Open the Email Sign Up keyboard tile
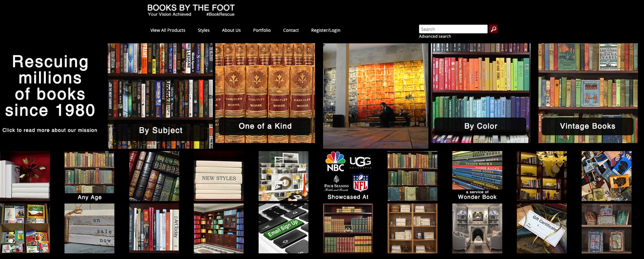Image resolution: width=644 pixels, height=259 pixels. click(283, 229)
